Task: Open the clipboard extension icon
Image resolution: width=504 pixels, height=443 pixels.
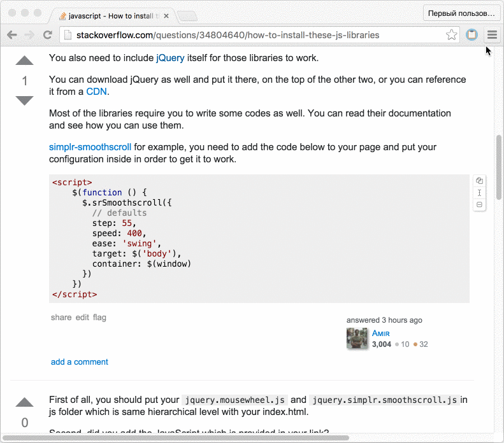Action: tap(472, 34)
